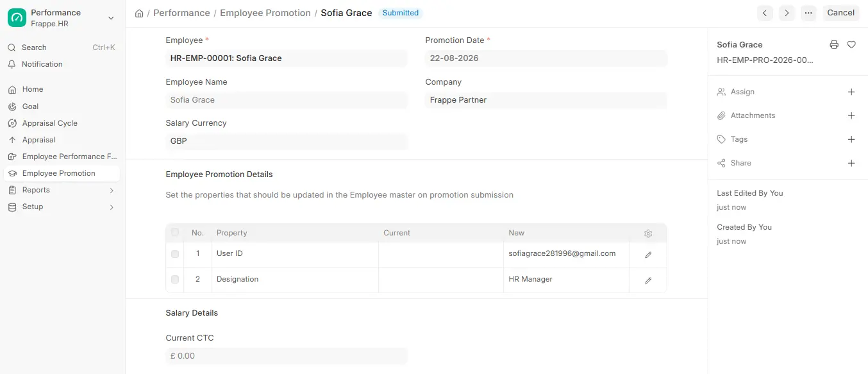
Task: Add an attachment with Attachments plus
Action: pyautogui.click(x=851, y=115)
